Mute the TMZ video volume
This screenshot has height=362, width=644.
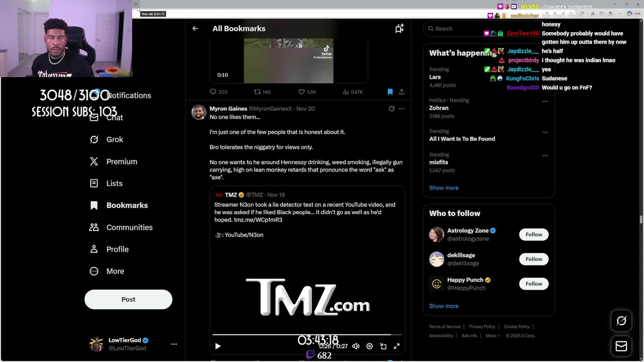click(x=356, y=346)
